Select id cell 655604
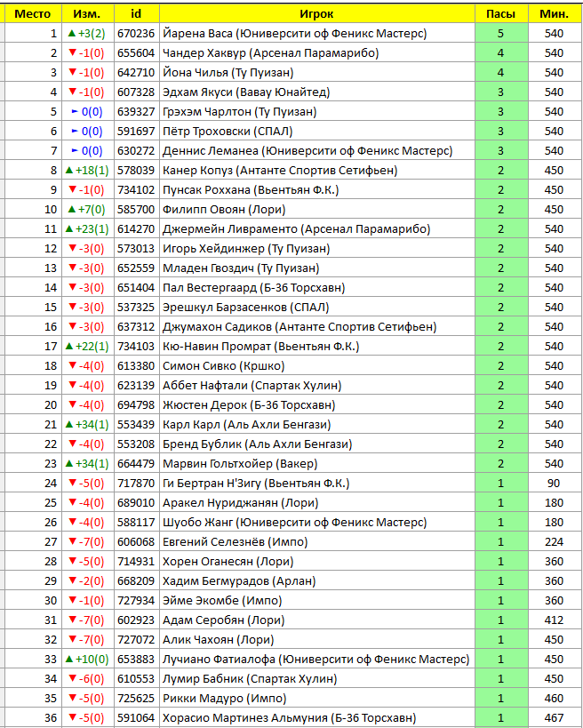The image size is (583, 728). point(136,53)
